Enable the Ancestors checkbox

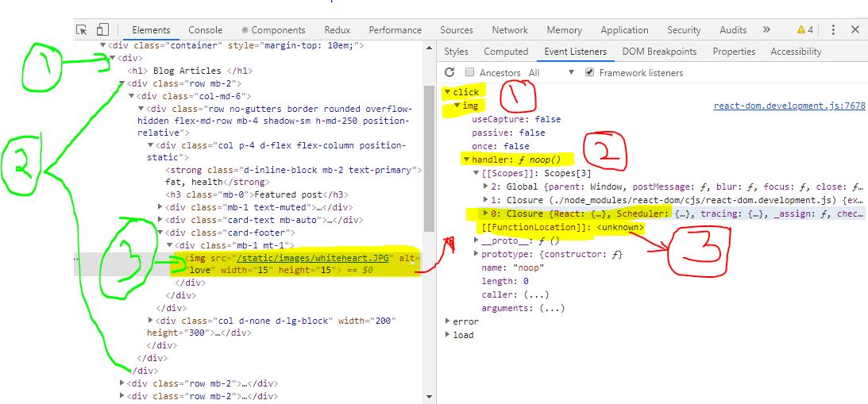coord(470,73)
